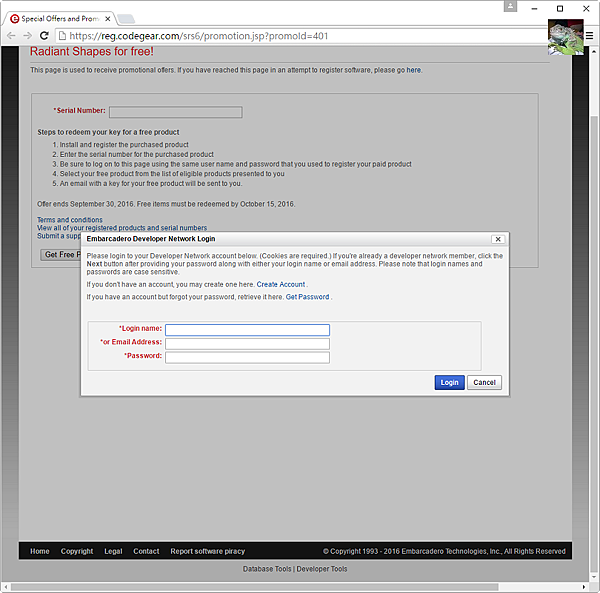Click horizontal scrollbar left arrow
The width and height of the screenshot is (600, 593).
6,587
